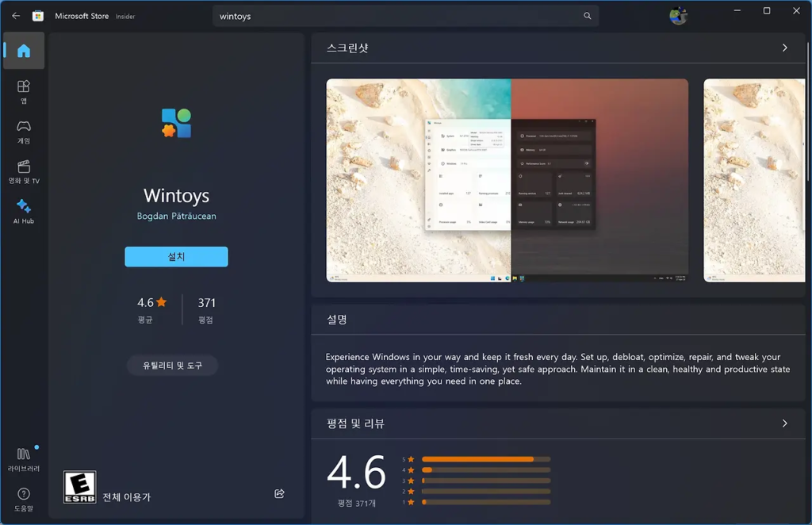The image size is (812, 525).
Task: Click the 5-star rating bar
Action: 486,459
